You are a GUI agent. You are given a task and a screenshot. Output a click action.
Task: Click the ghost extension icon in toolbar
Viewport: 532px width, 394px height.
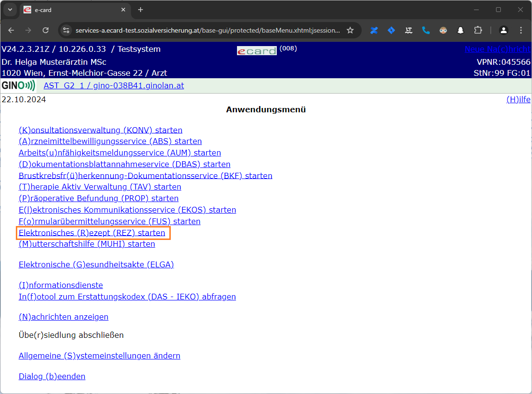[x=461, y=30]
